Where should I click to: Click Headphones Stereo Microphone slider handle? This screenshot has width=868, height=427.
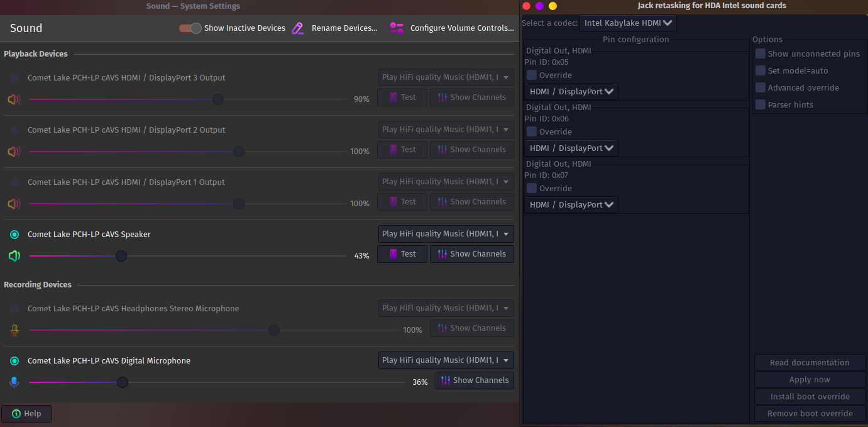(x=273, y=330)
